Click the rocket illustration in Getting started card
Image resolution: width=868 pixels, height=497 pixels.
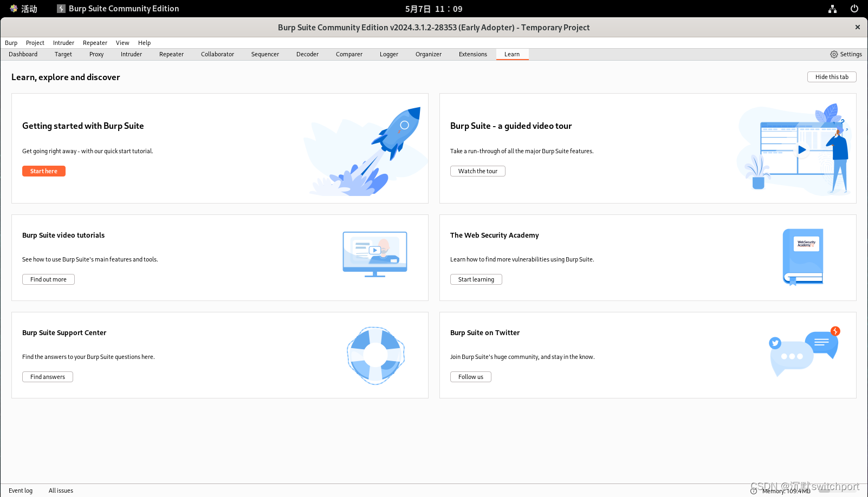click(366, 151)
